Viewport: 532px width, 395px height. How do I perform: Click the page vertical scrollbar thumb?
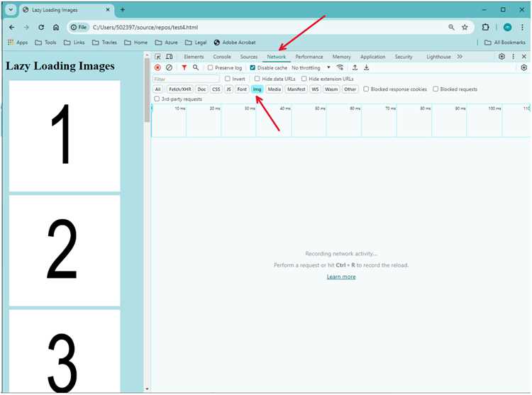(x=147, y=90)
